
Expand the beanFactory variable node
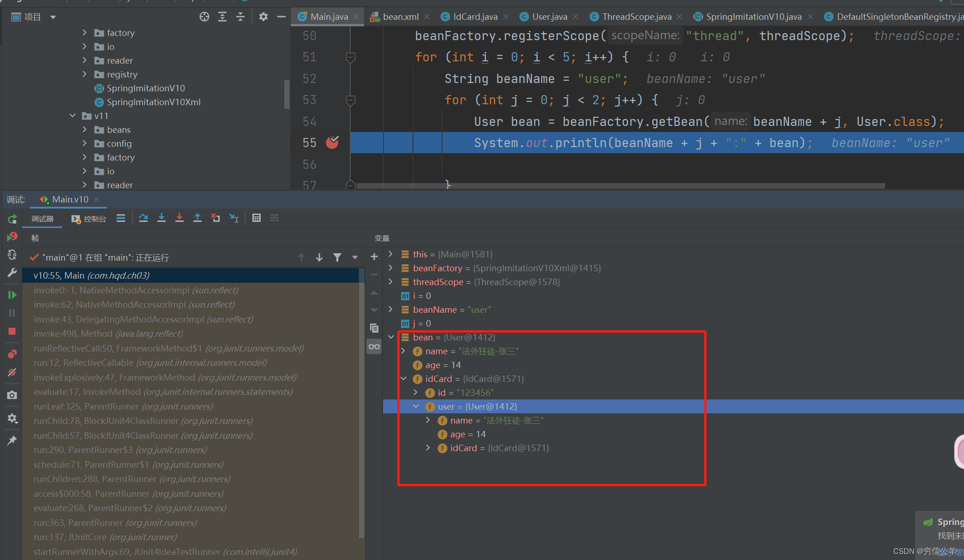(x=391, y=268)
